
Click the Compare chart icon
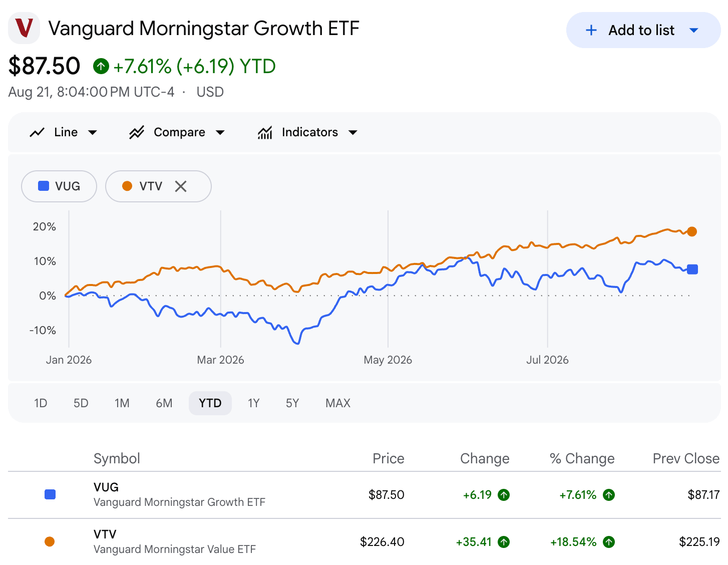[137, 132]
